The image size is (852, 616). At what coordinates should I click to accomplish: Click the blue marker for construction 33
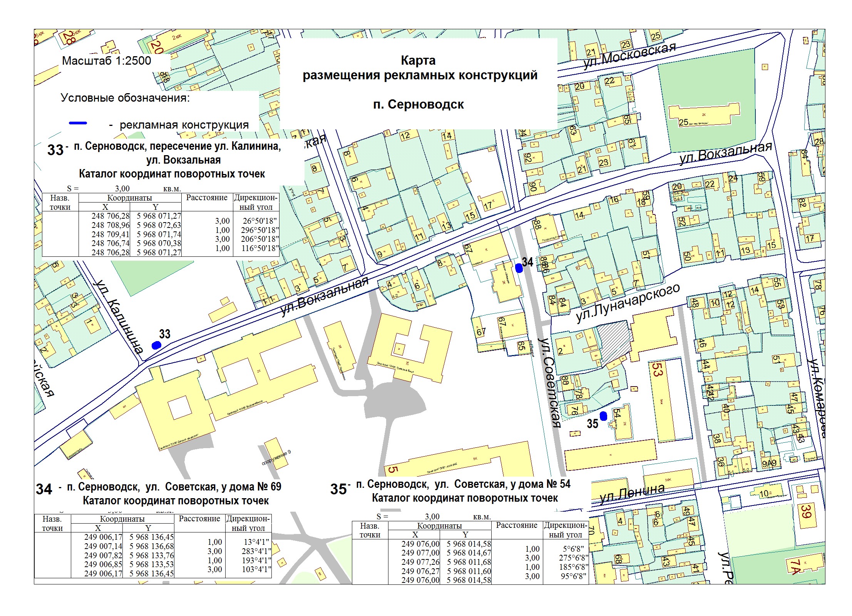point(156,345)
